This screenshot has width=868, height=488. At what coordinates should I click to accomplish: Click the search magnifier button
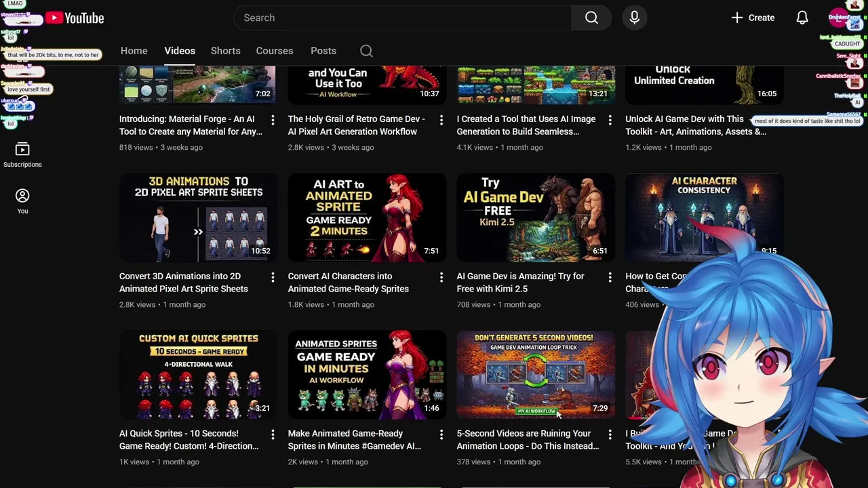(x=591, y=18)
